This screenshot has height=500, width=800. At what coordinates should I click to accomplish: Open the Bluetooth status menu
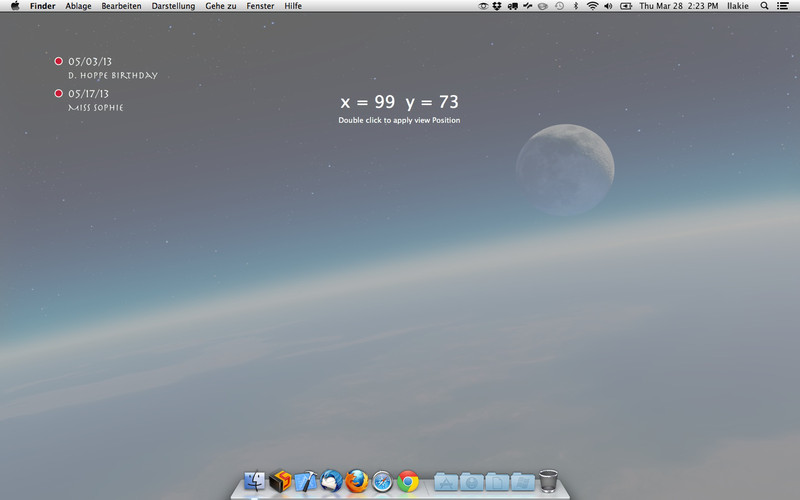(x=576, y=6)
